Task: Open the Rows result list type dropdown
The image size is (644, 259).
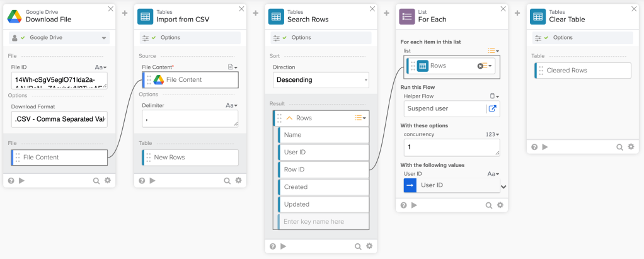Action: [x=360, y=118]
